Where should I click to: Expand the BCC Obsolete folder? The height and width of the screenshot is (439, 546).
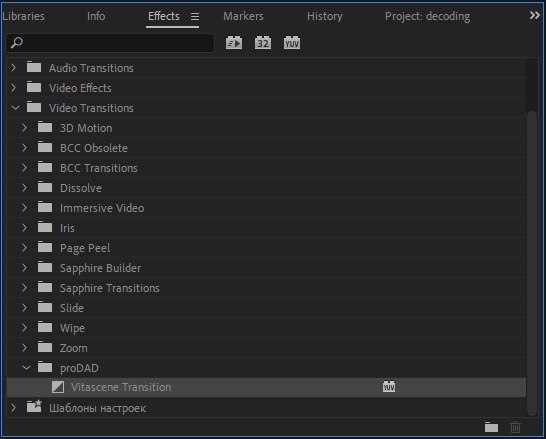point(24,148)
